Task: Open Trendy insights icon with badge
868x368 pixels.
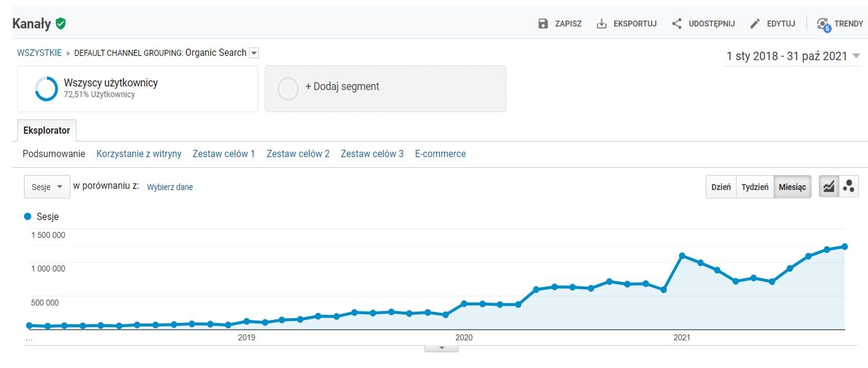Action: [823, 24]
